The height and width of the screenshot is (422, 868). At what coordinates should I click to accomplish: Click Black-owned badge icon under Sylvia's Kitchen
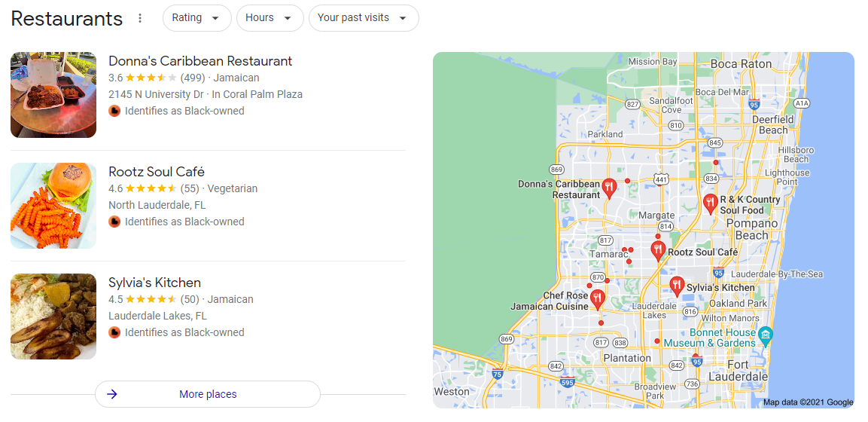(x=114, y=332)
